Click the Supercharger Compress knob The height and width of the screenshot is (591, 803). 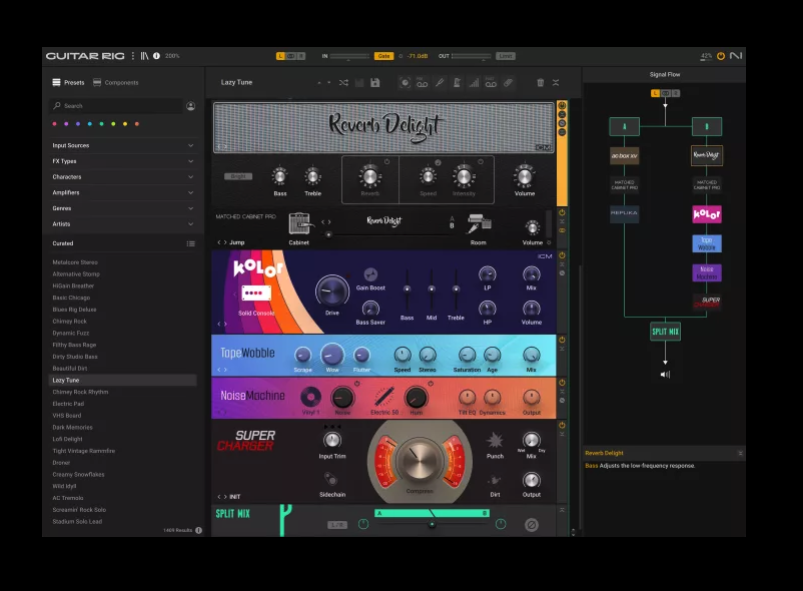click(419, 459)
